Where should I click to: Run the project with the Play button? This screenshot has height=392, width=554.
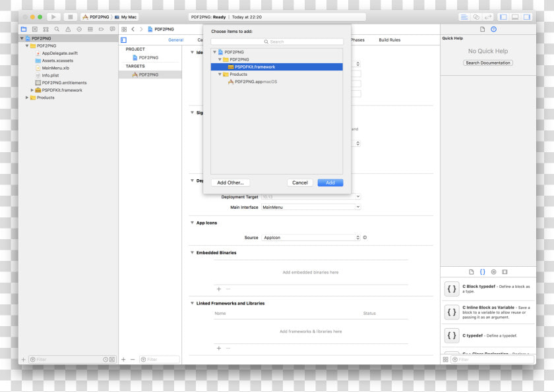[x=53, y=16]
